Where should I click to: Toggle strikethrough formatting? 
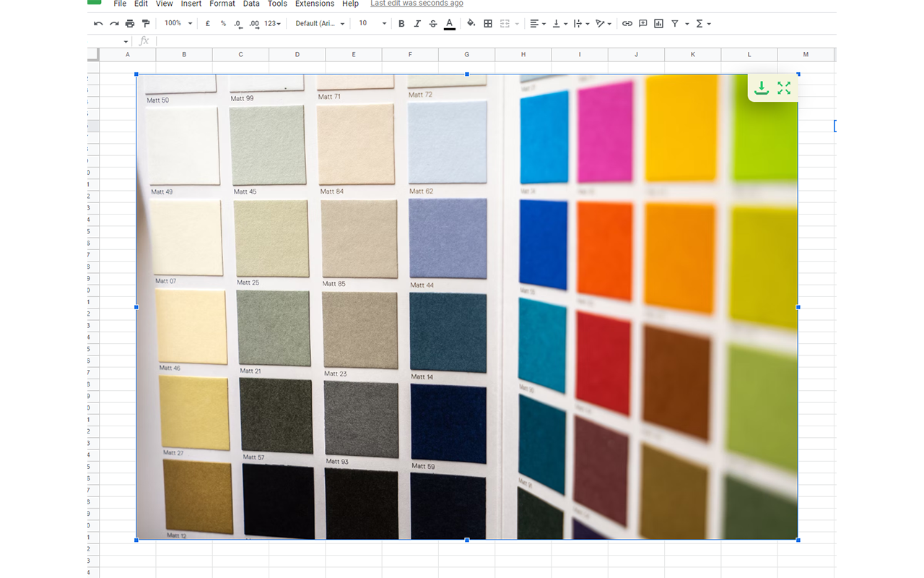point(432,23)
